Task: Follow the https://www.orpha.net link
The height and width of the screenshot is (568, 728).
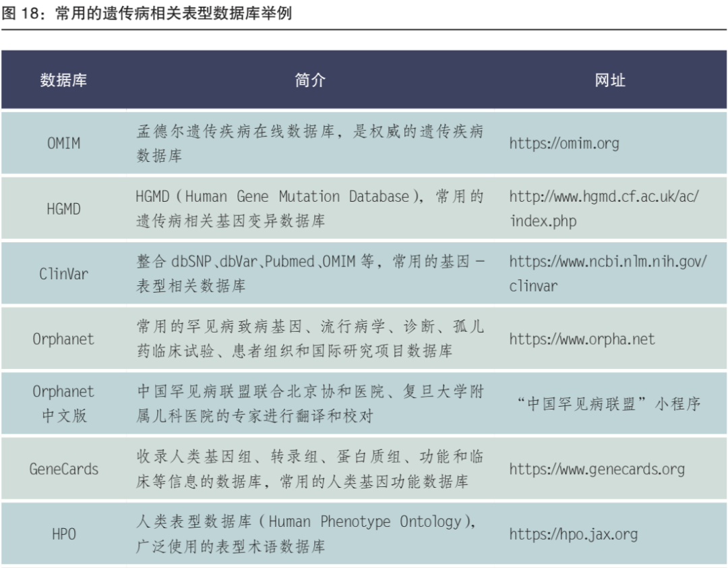Action: pos(582,339)
